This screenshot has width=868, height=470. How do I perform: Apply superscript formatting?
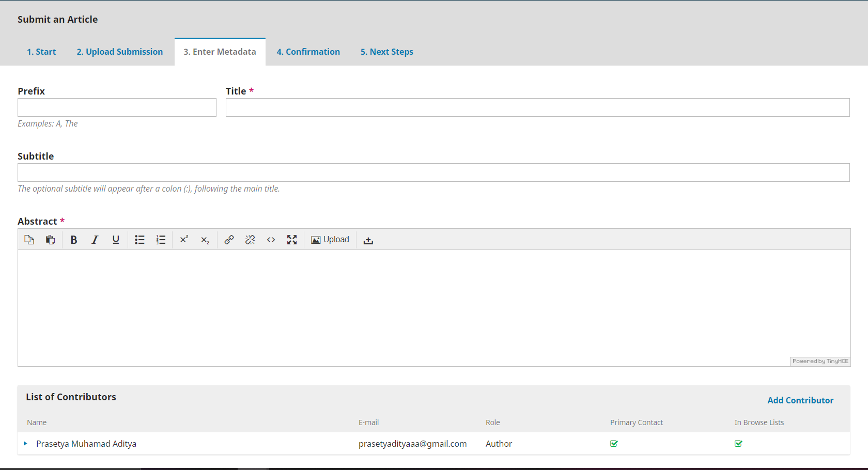tap(184, 240)
